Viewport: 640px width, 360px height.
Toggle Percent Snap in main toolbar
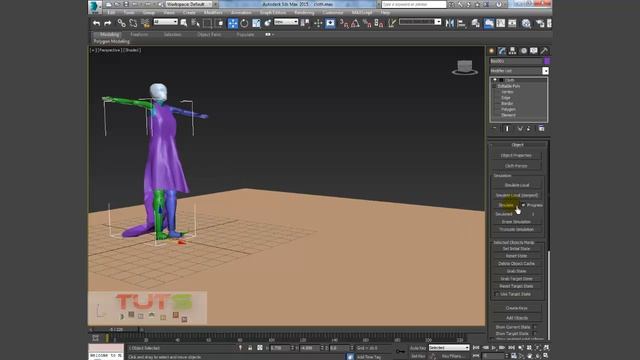tap(367, 23)
